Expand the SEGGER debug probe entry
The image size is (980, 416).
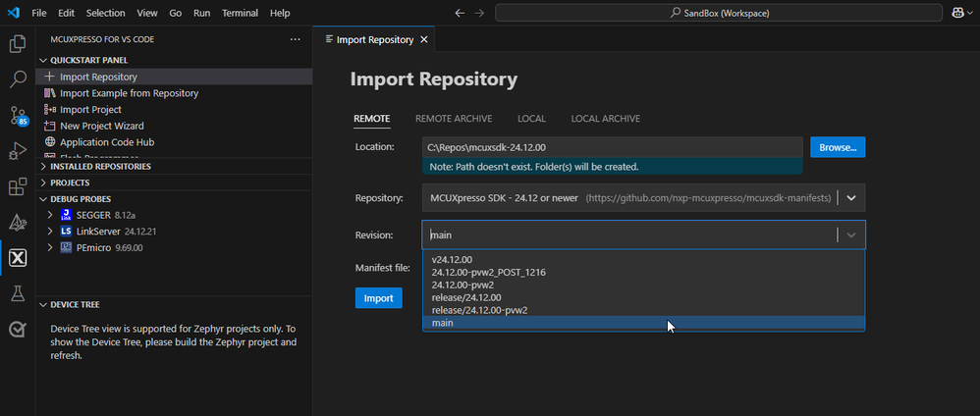point(50,215)
